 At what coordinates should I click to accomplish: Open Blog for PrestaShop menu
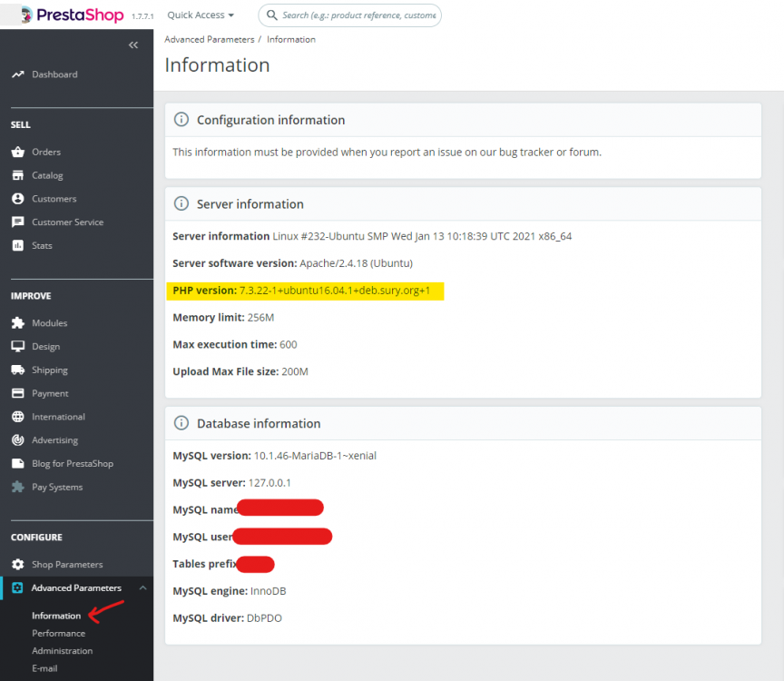[x=73, y=463]
